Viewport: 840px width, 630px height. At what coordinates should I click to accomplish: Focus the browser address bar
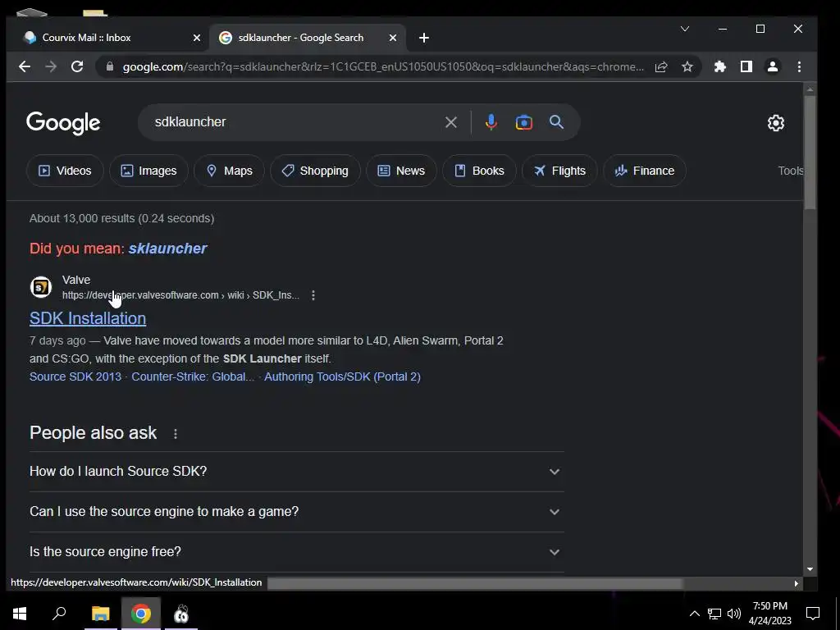pos(383,66)
